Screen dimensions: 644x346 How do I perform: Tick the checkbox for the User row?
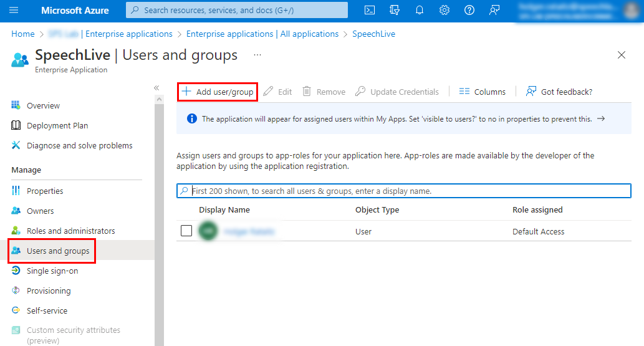[186, 231]
